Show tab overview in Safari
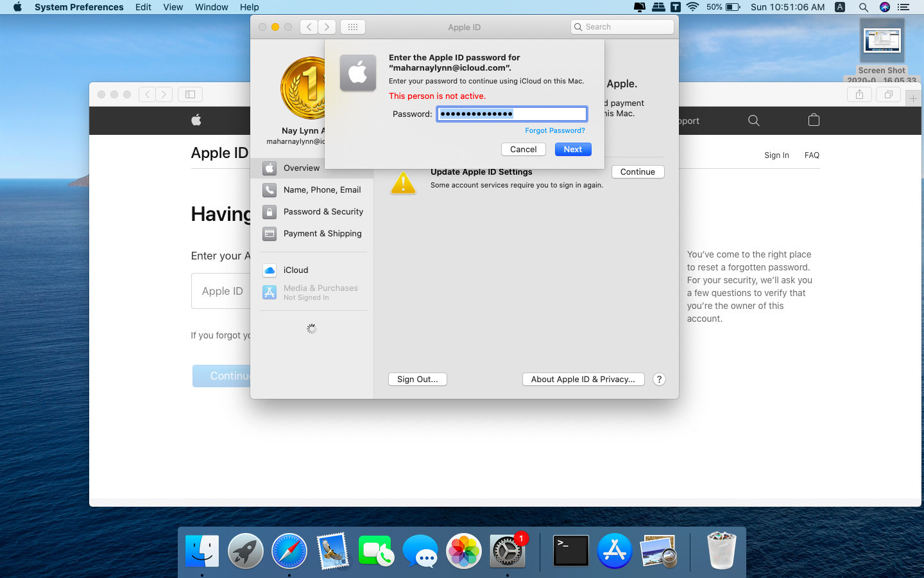Screen dimensions: 924x578 tap(888, 94)
